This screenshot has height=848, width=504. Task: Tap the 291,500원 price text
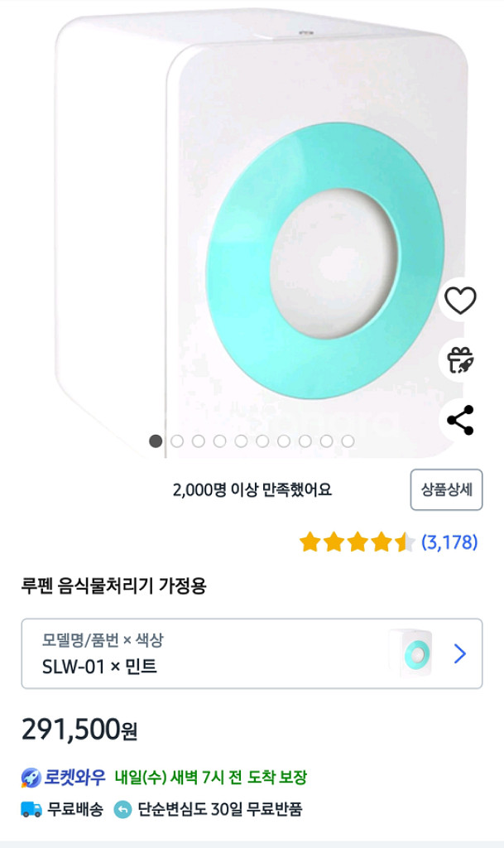click(79, 730)
